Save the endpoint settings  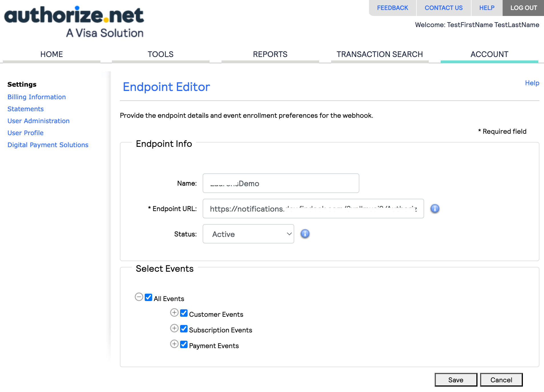pos(456,380)
